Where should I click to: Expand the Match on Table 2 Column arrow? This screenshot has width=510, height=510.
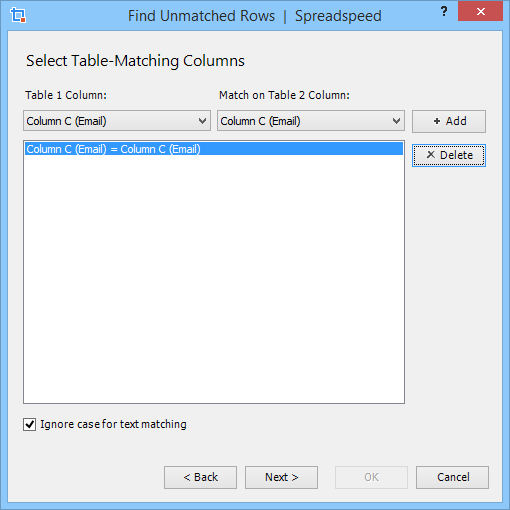[396, 121]
